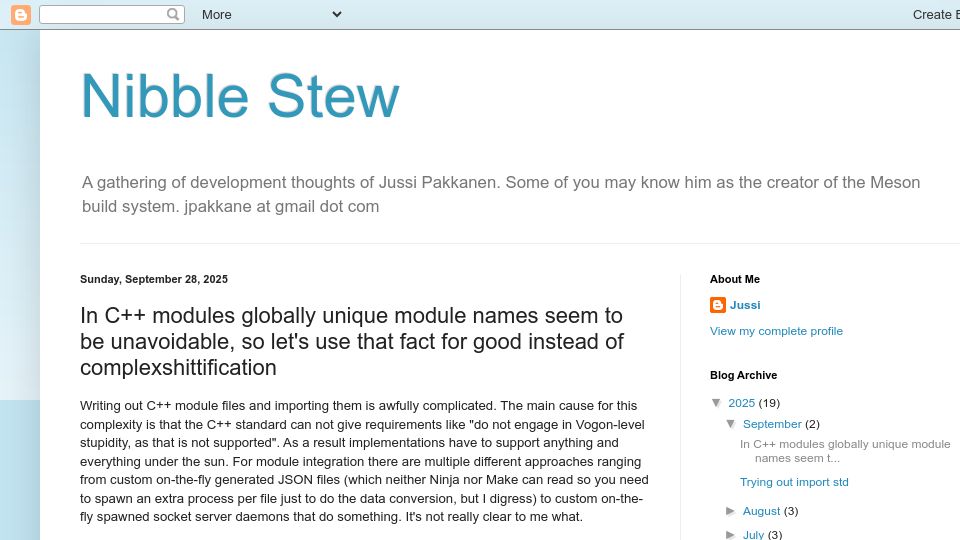Click the search magnifier icon
Screen dimensions: 960x540
[173, 14]
